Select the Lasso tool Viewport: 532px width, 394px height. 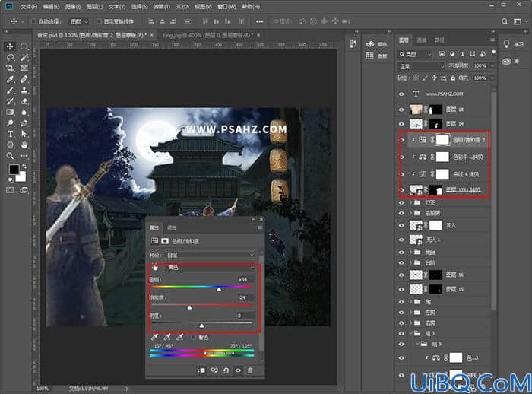(10, 57)
